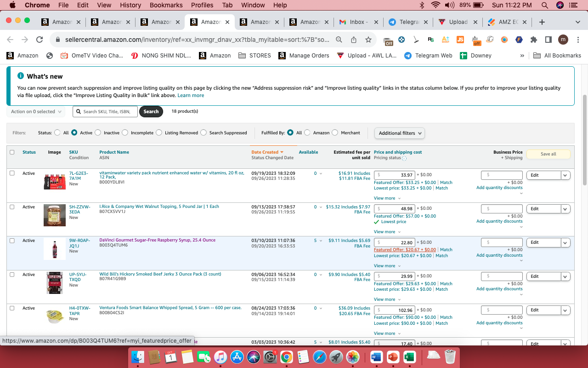Select the Listing Removed status filter
This screenshot has width=588, height=368.
coord(159,132)
